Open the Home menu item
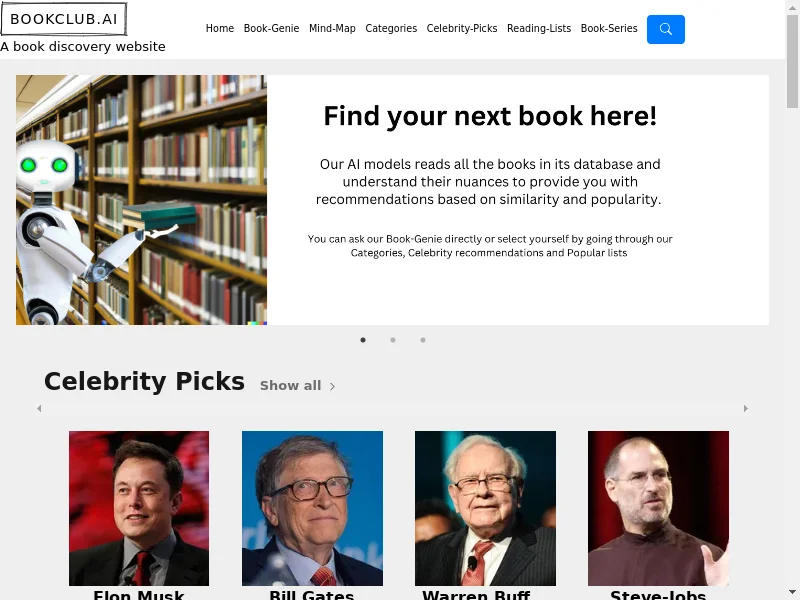 [x=220, y=29]
